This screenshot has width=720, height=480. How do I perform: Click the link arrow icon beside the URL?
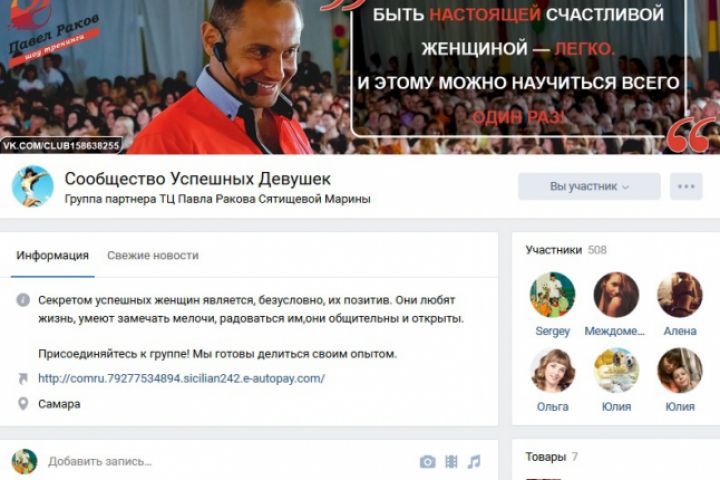tap(22, 378)
